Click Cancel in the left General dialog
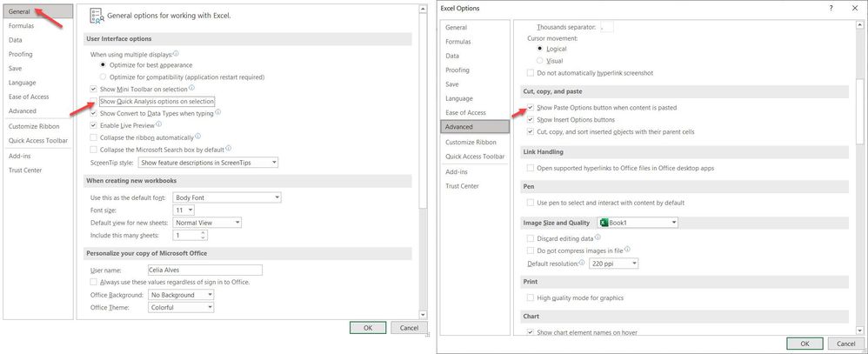Image resolution: width=868 pixels, height=354 pixels. pyautogui.click(x=409, y=328)
